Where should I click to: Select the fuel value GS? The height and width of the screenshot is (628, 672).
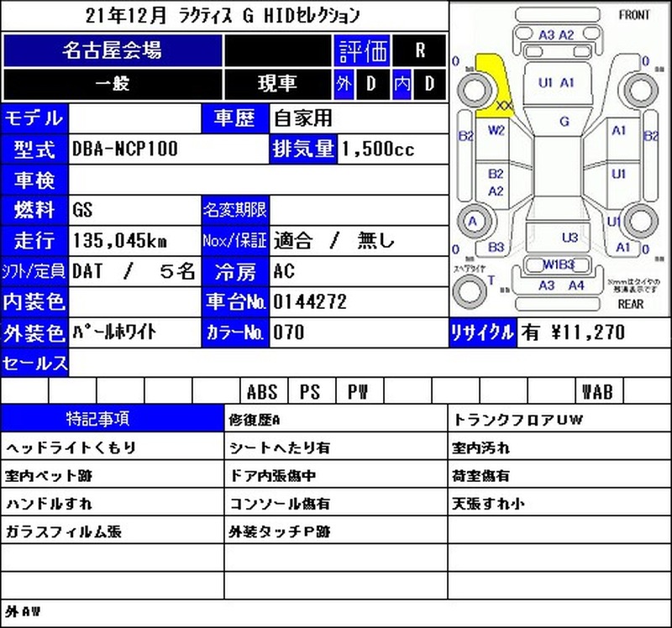tap(82, 211)
